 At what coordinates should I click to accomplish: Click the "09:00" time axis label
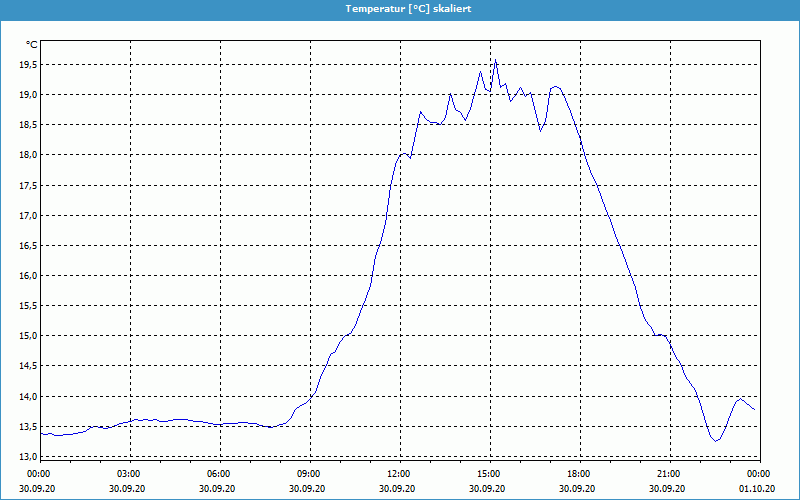(x=310, y=474)
